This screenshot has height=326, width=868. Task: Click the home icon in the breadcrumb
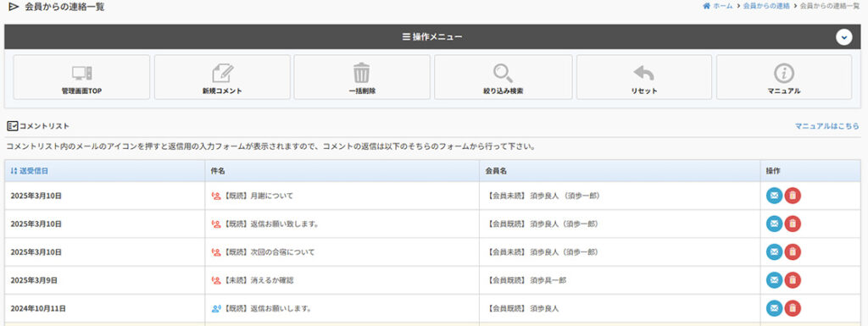tap(706, 6)
